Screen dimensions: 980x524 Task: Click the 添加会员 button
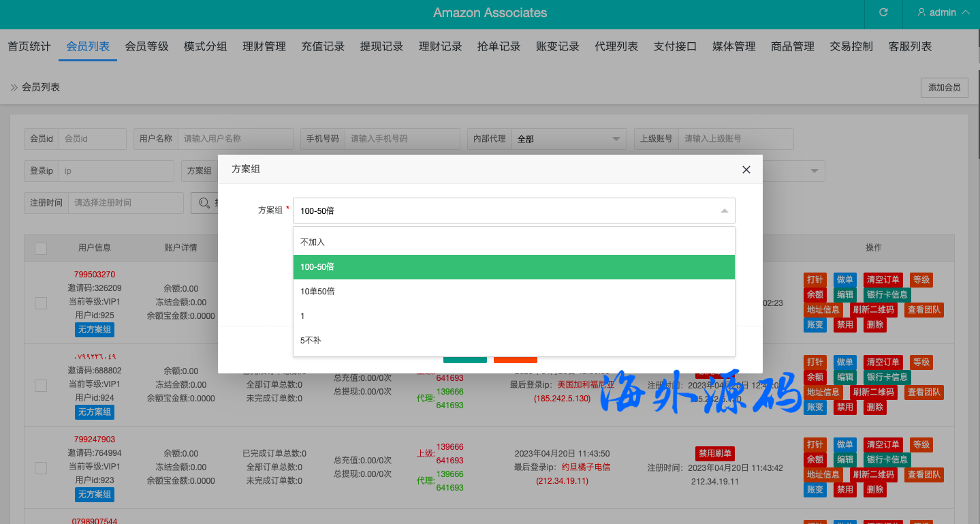(944, 87)
